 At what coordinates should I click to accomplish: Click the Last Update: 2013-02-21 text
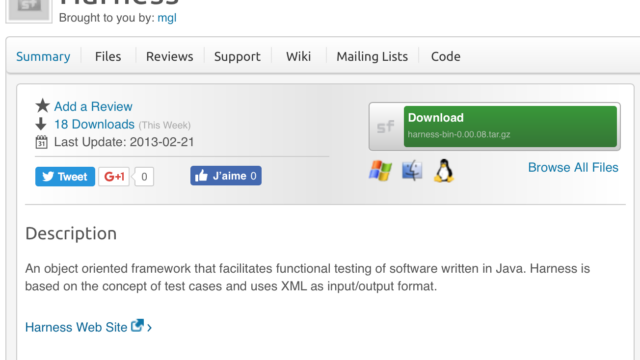[x=124, y=142]
